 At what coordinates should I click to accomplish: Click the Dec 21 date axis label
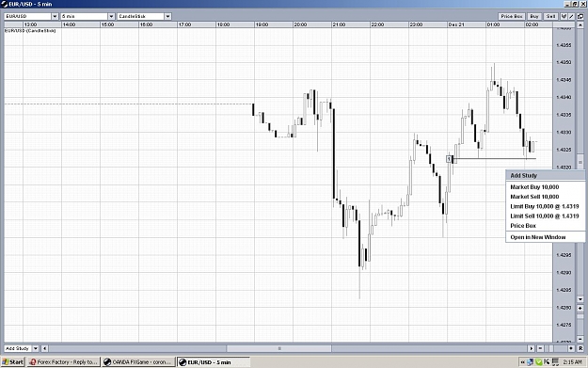click(x=456, y=24)
